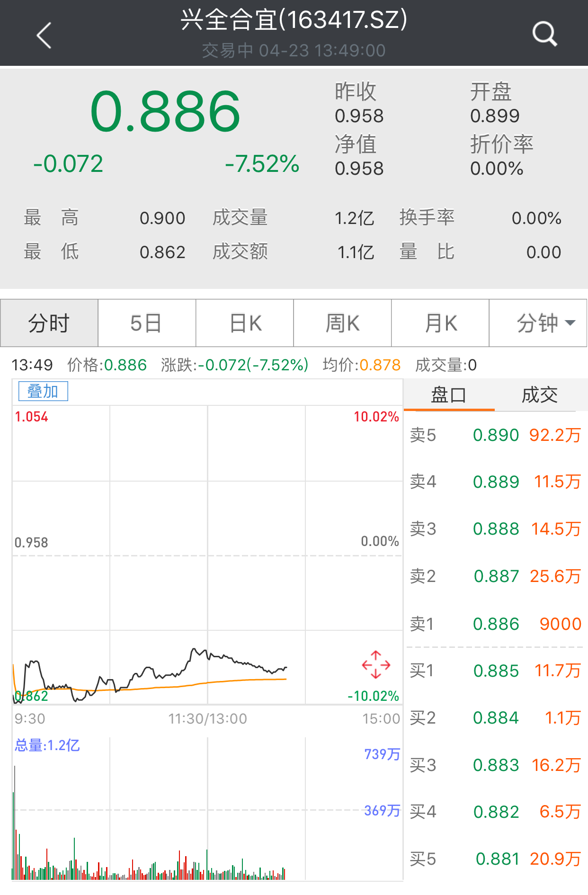Select the 买4 row at 0.882
This screenshot has width=588, height=895.
[495, 812]
